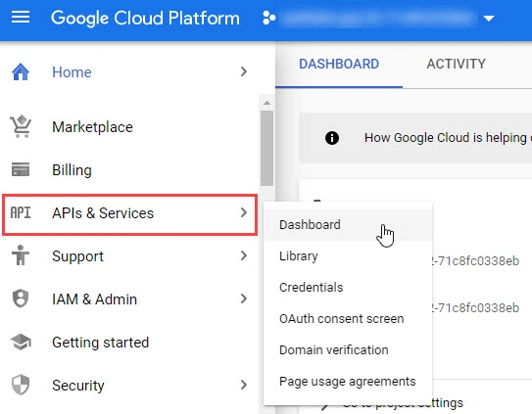Open the hamburger navigation menu
The width and height of the screenshot is (532, 414).
pyautogui.click(x=21, y=17)
